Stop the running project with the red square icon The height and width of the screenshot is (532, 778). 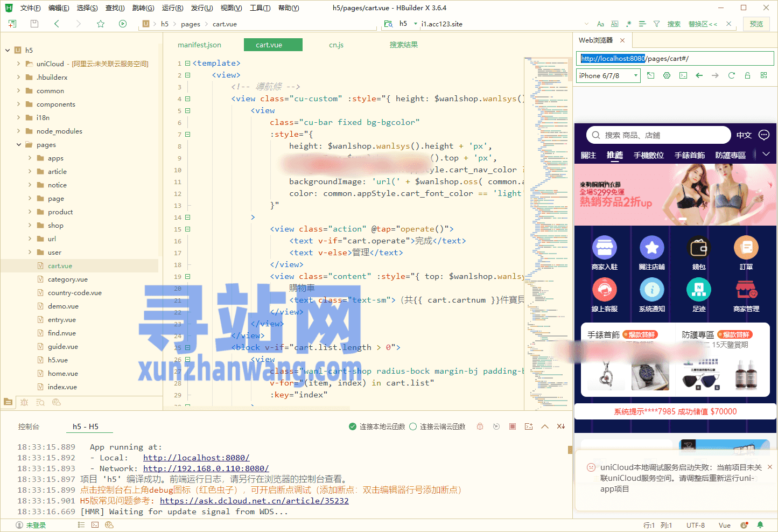click(513, 426)
